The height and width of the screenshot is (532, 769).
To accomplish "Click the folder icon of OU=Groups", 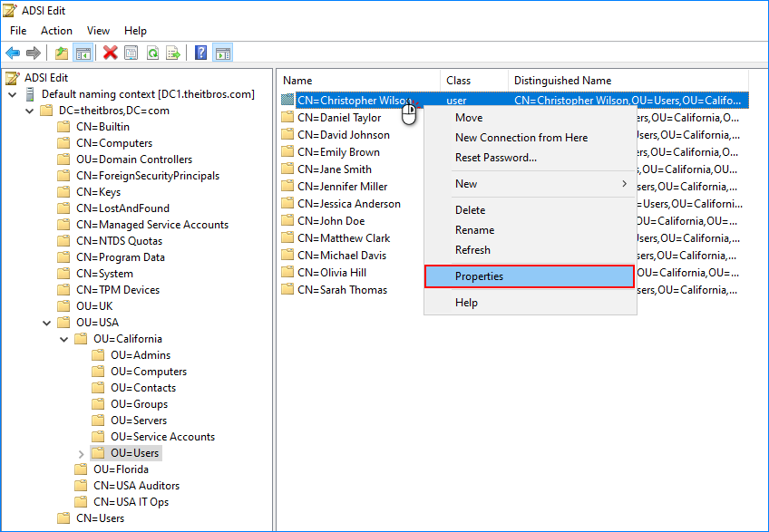I will [x=98, y=404].
